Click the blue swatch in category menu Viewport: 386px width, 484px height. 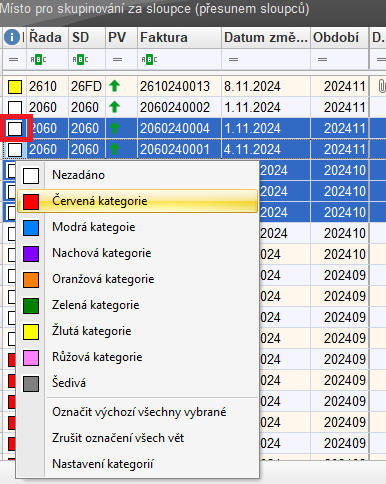point(31,228)
